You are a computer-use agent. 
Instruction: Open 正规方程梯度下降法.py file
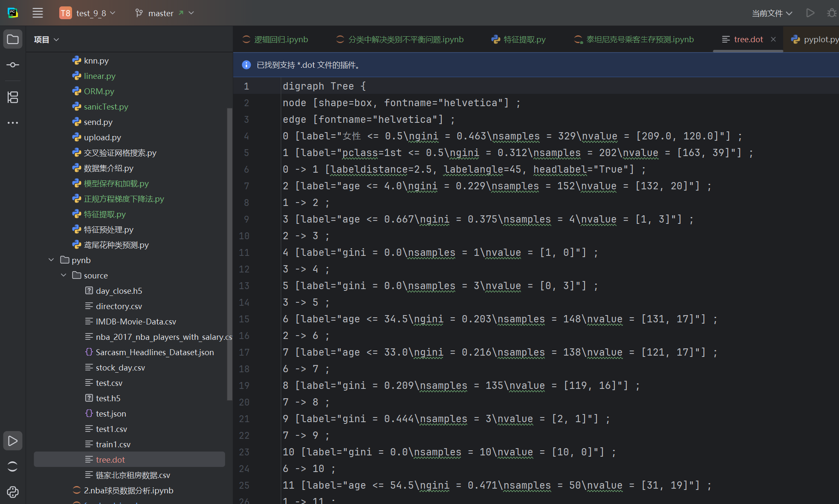124,199
